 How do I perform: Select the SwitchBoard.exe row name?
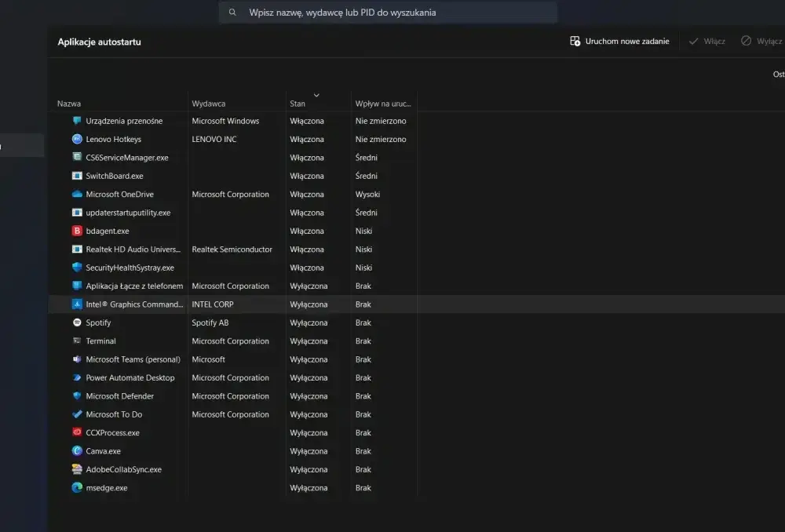pos(115,176)
